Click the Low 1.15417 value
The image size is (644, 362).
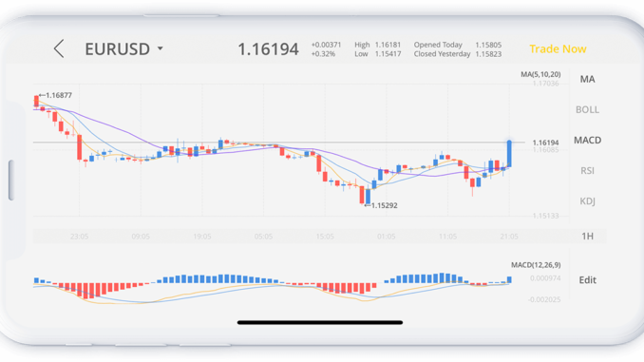tap(388, 54)
